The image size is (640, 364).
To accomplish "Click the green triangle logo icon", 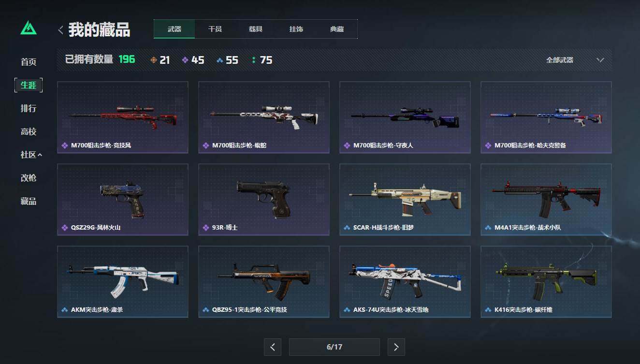I will click(29, 28).
